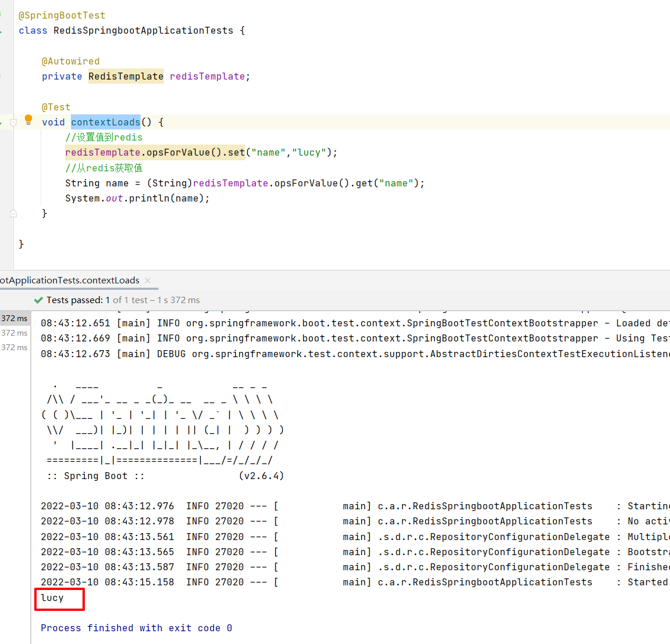Click the run gutter icon beside contextLoads method
The height and width of the screenshot is (644, 670).
(2, 122)
